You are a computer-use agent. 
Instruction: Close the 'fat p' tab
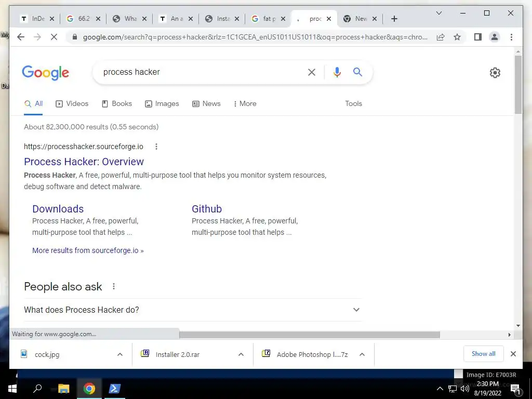[x=283, y=19]
